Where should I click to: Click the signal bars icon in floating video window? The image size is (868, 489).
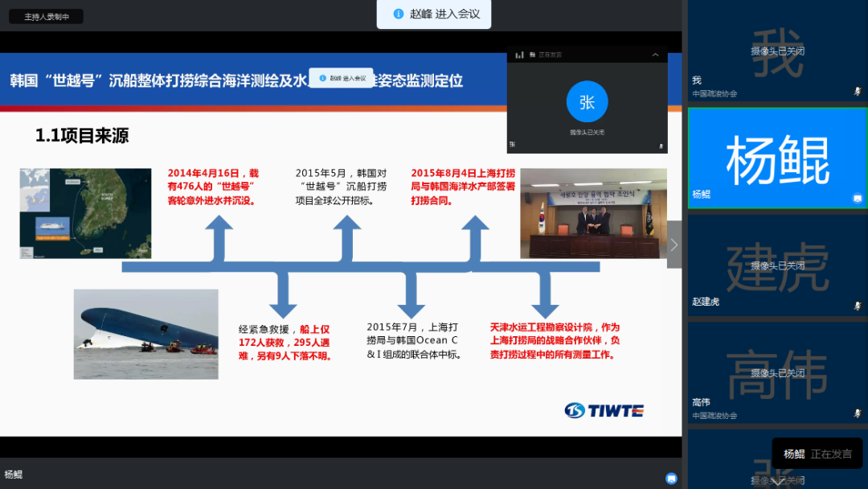(x=519, y=55)
